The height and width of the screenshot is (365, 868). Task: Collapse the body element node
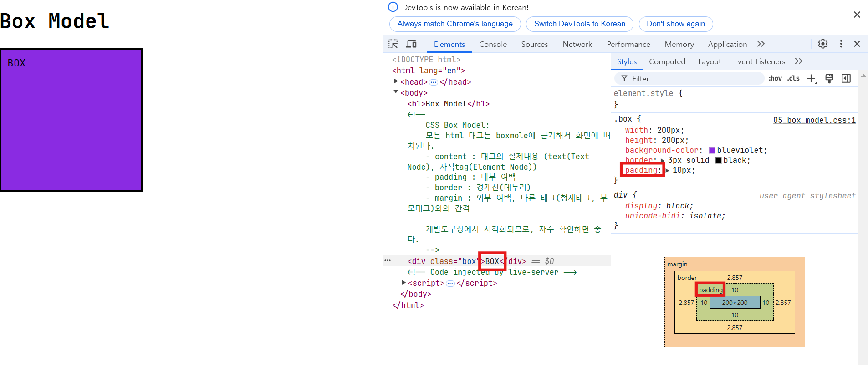pyautogui.click(x=396, y=92)
